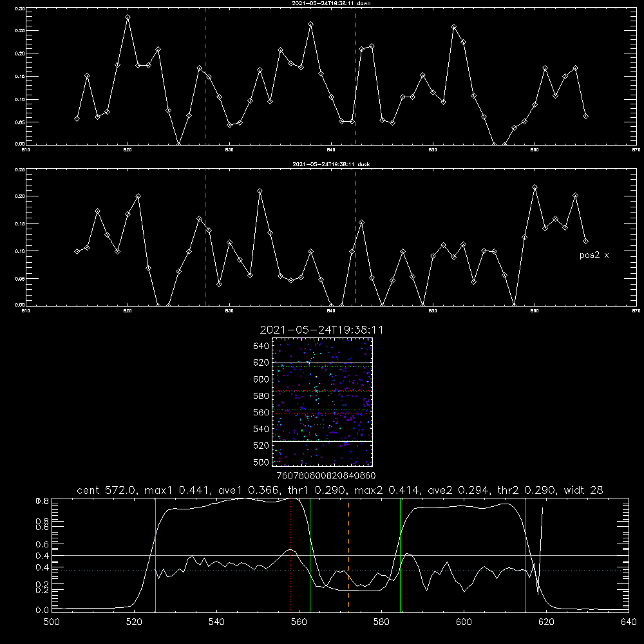
Task: Click the '600' label on the scatter image y-axis
Action: (x=261, y=379)
